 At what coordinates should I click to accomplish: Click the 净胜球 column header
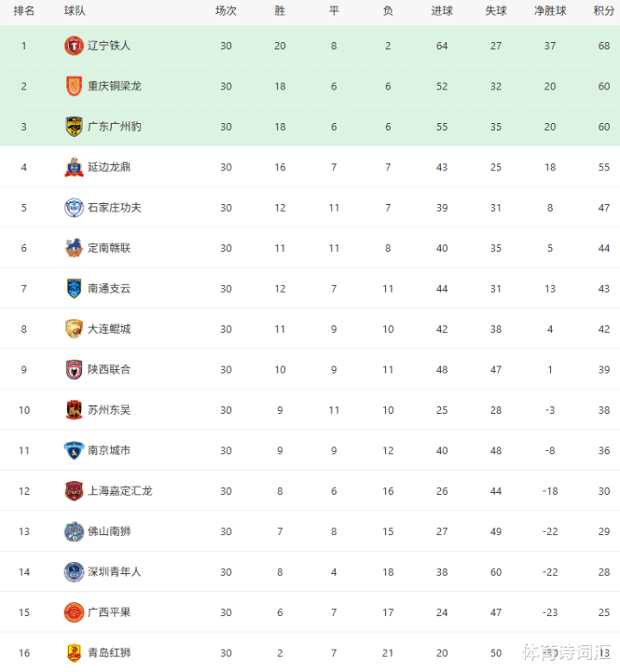(550, 11)
